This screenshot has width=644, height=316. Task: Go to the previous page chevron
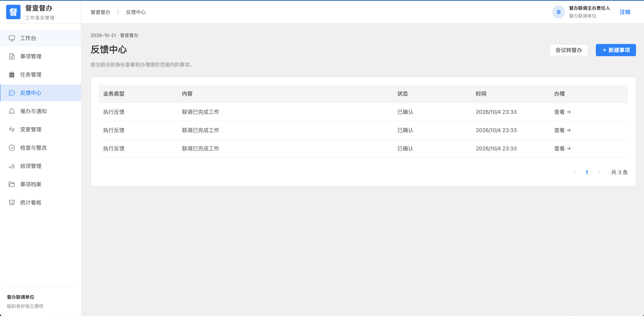point(575,172)
